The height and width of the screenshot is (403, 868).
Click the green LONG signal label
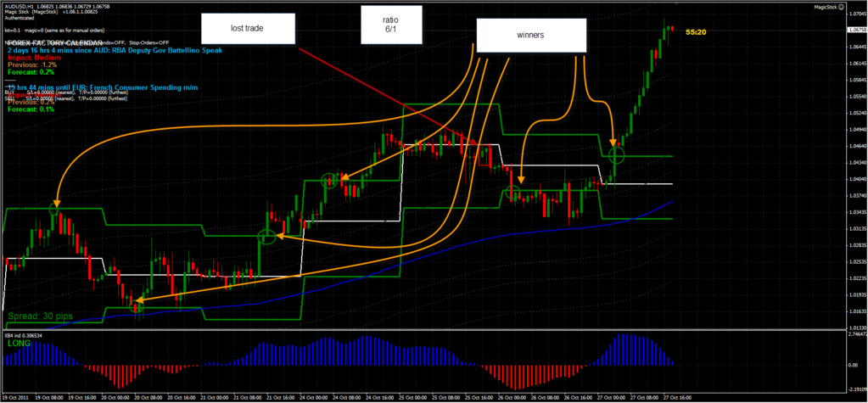pos(19,344)
